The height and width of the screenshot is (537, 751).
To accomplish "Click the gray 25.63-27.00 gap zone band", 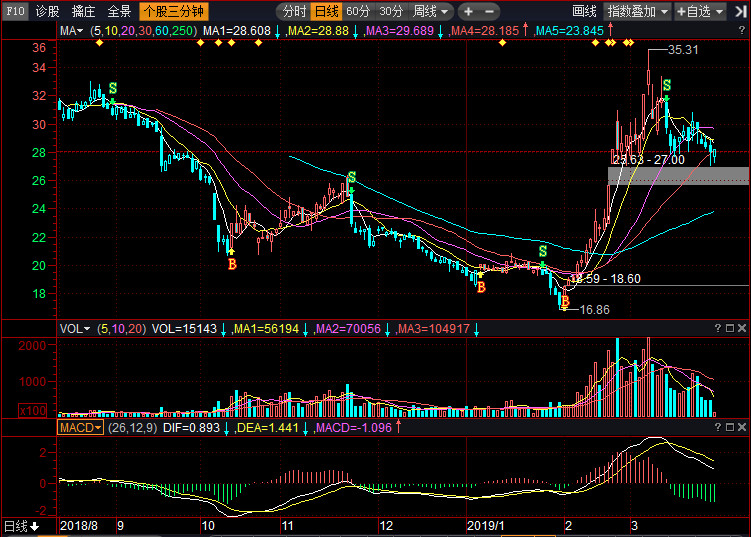I will [678, 176].
